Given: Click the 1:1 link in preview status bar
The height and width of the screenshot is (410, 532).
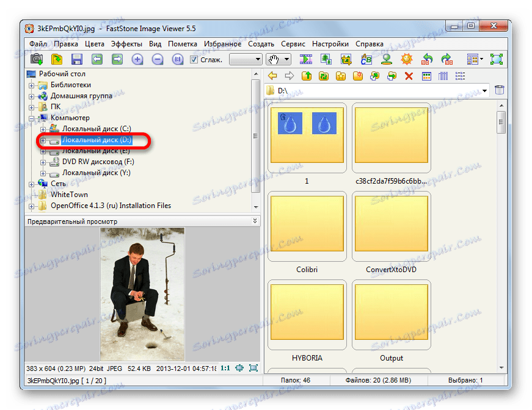Looking at the screenshot, I should click(x=225, y=368).
